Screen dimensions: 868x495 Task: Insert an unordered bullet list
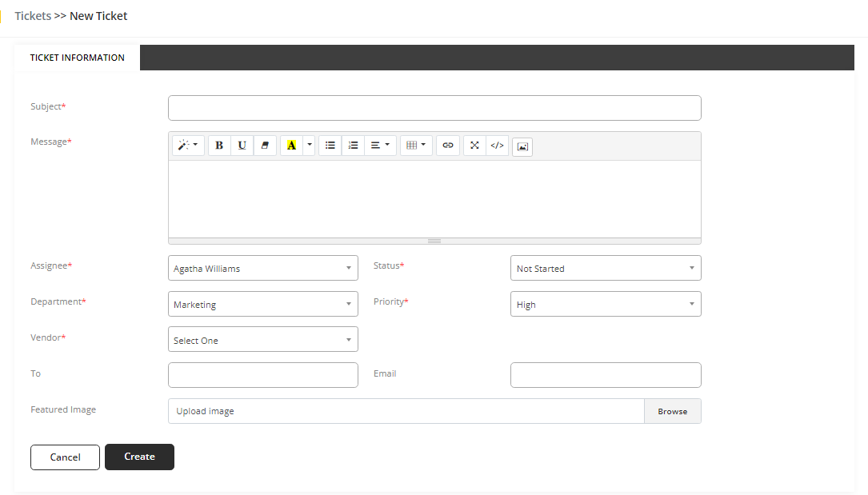[x=330, y=146]
